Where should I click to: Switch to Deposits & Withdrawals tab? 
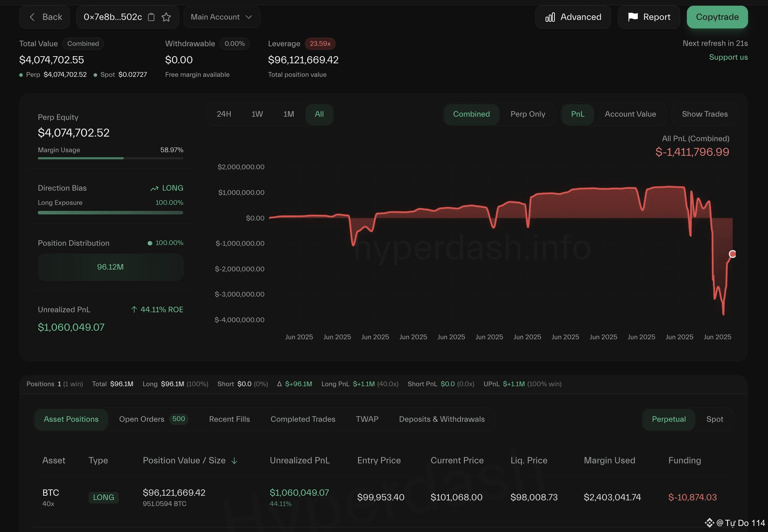441,419
